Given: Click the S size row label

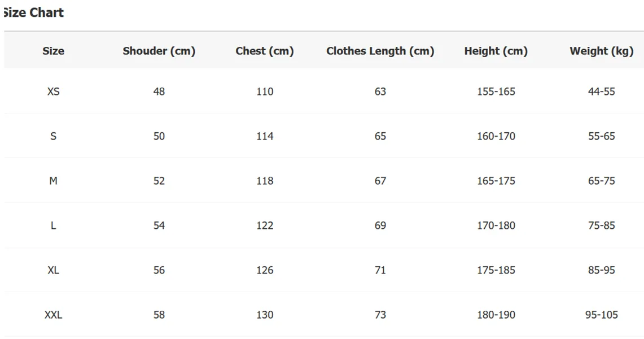Looking at the screenshot, I should (x=53, y=136).
